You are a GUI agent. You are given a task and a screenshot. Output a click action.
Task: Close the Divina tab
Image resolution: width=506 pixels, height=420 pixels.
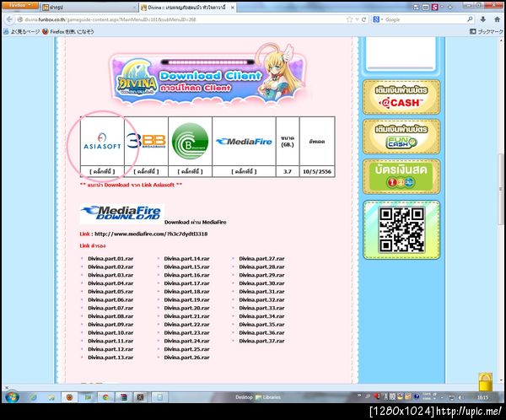[233, 7]
